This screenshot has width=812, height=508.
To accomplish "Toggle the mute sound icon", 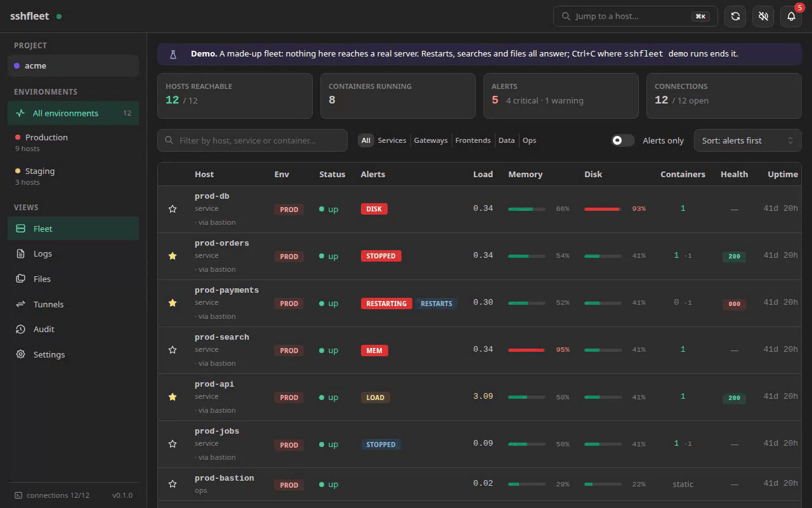I will 763,17.
